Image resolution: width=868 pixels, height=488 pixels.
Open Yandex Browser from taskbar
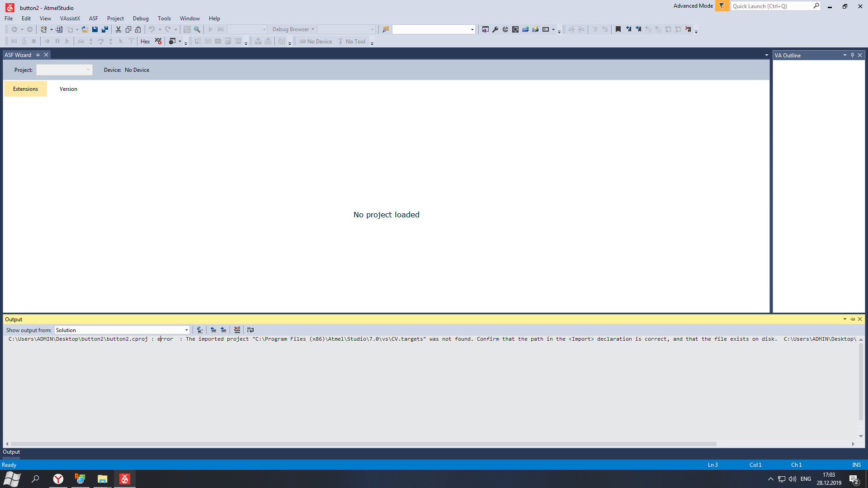click(58, 479)
